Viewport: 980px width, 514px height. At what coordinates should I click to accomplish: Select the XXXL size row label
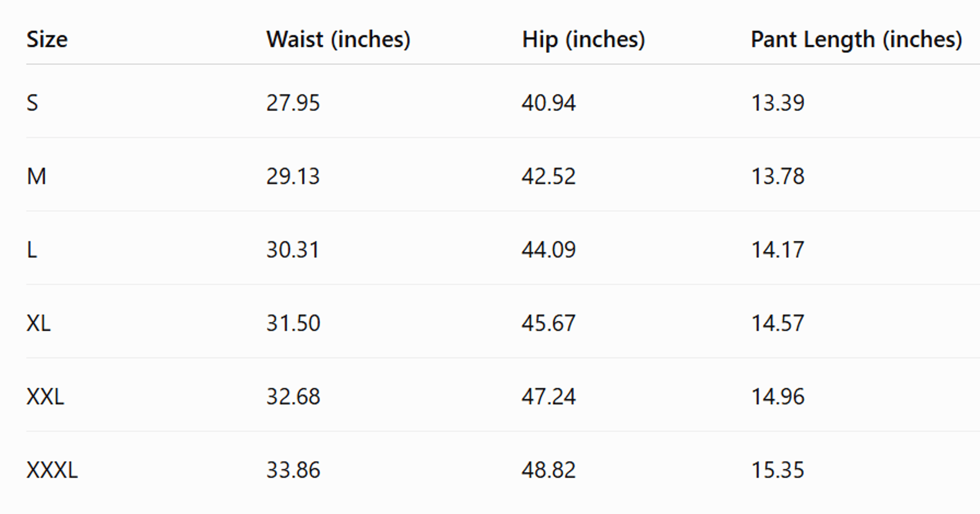pos(52,470)
